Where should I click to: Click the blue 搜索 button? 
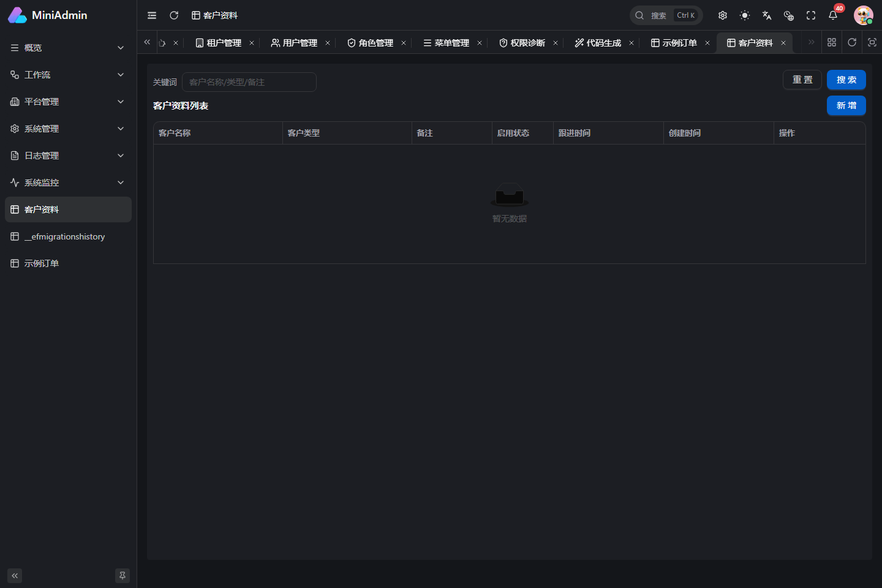point(846,80)
